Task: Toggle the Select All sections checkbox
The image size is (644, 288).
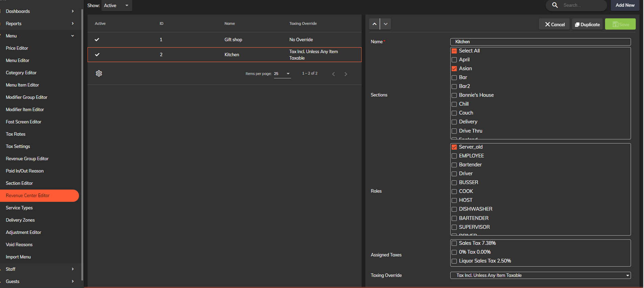Action: (x=454, y=51)
